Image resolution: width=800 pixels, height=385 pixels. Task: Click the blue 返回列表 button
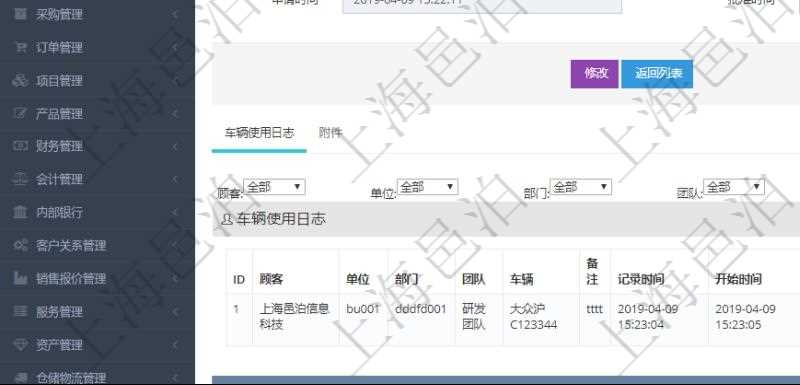coord(657,74)
